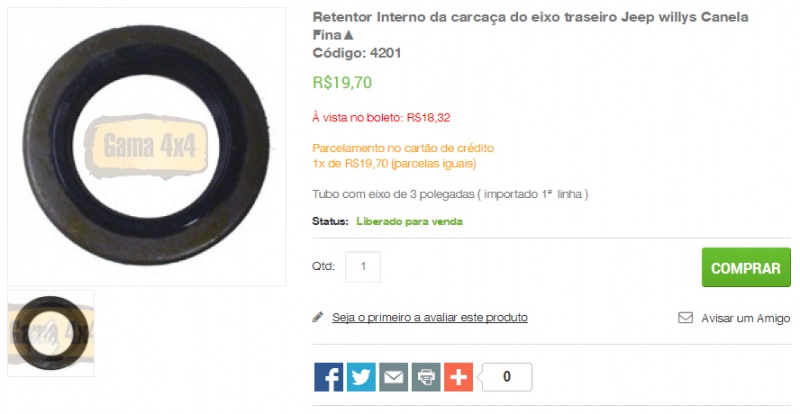Screen dimensions: 800x414
Task: Click the green price R$19,70
Action: pyautogui.click(x=342, y=82)
